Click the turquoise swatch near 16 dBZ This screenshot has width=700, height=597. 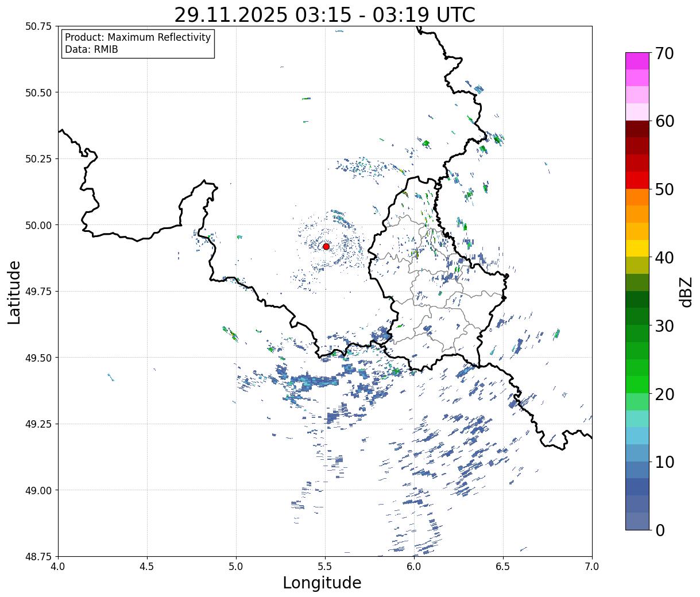click(x=637, y=419)
